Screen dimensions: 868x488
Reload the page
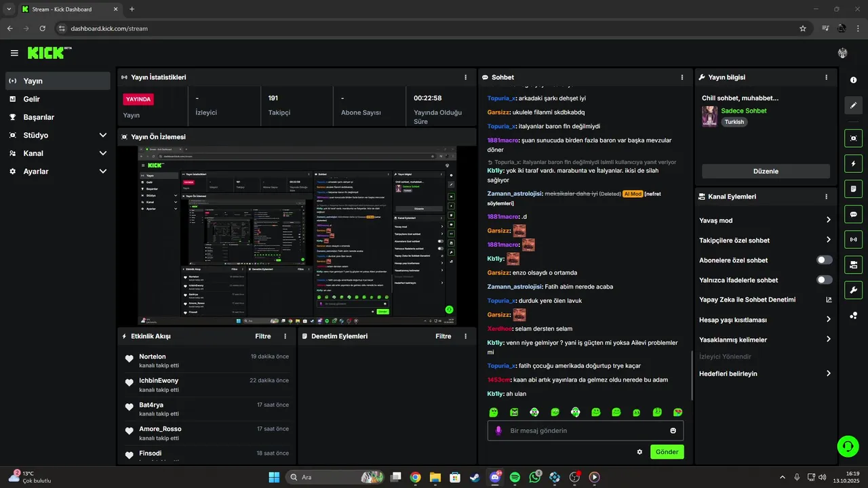tap(42, 28)
